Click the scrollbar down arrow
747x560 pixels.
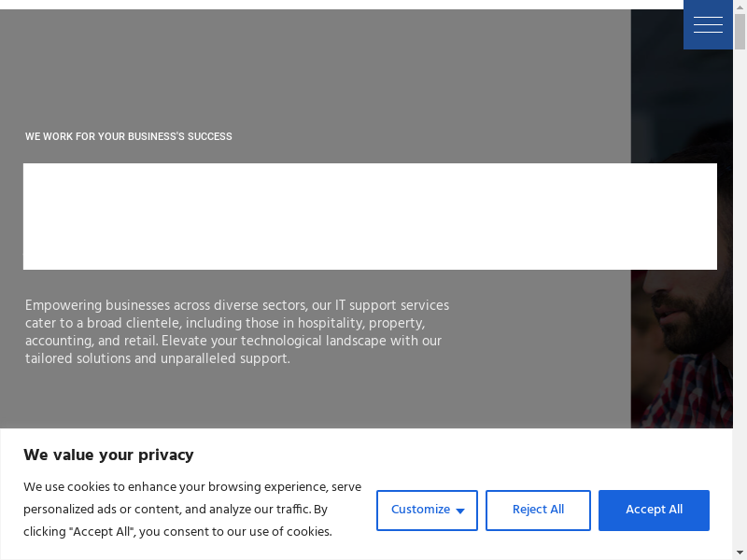(x=740, y=553)
